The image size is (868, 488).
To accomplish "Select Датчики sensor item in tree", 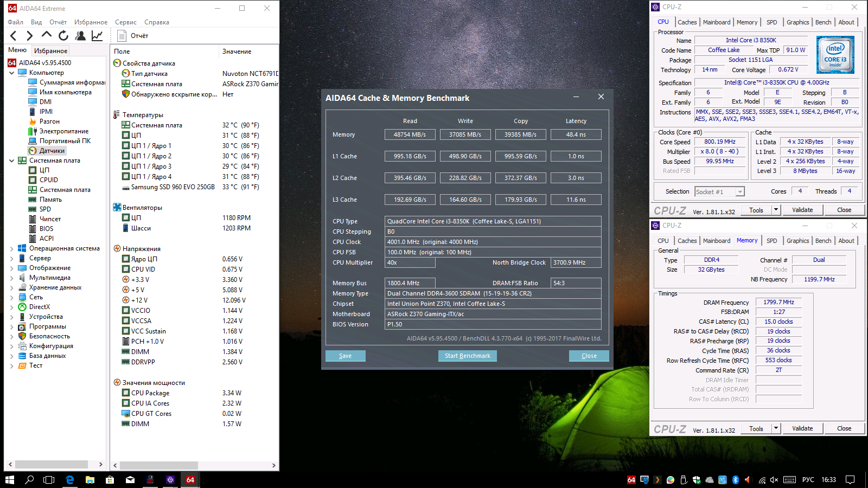I will (x=52, y=151).
